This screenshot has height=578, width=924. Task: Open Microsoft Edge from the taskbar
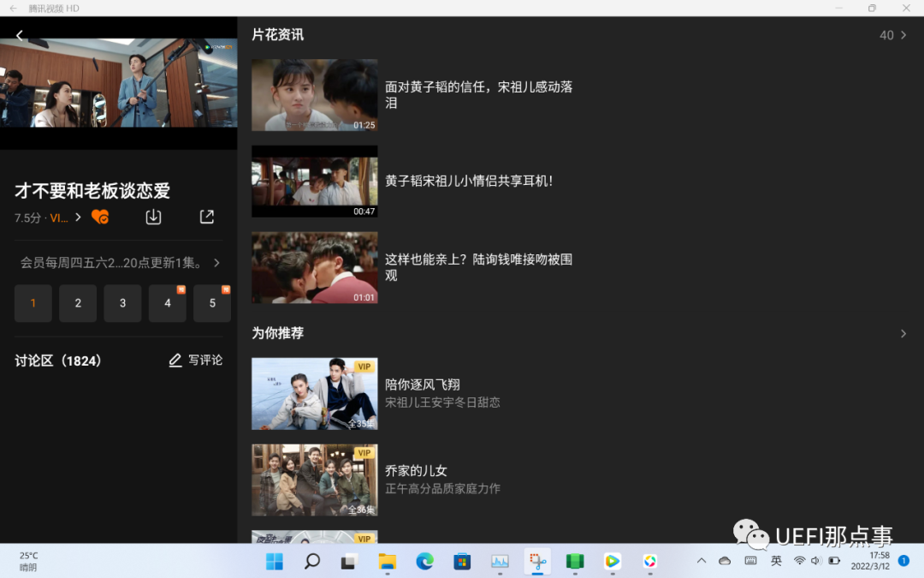coord(424,562)
